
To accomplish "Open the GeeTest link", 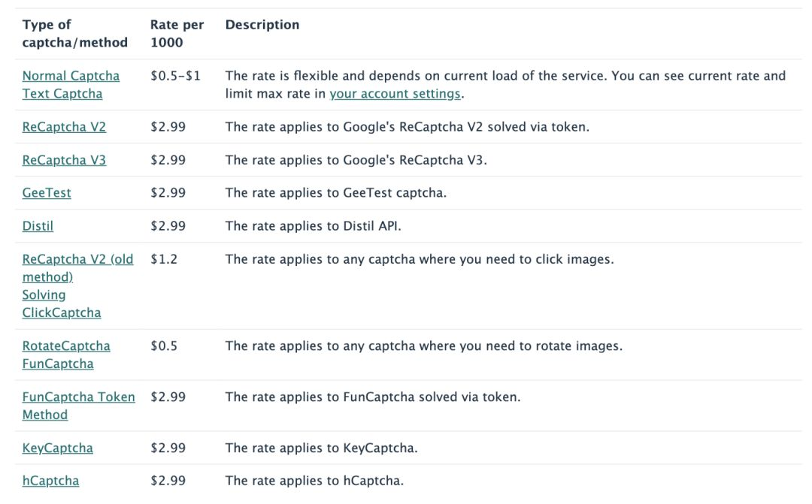I will pos(47,192).
